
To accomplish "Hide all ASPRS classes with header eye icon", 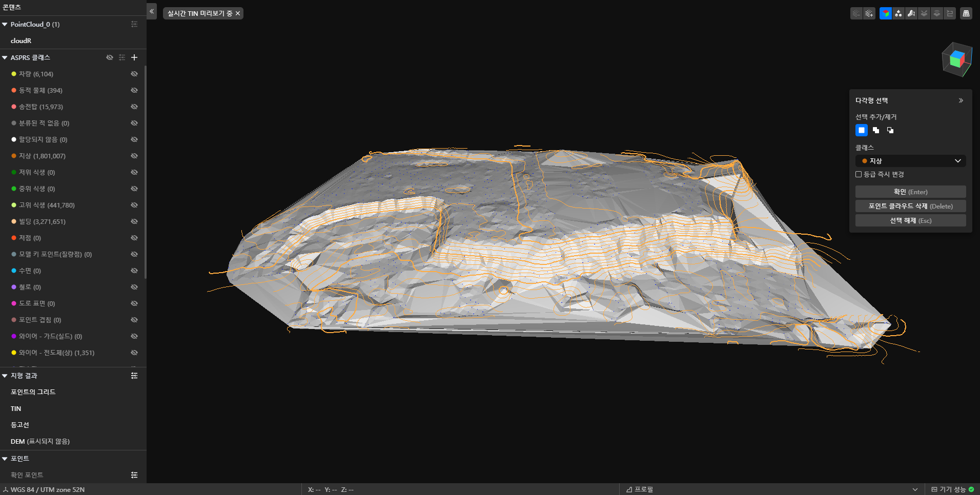I will click(109, 57).
